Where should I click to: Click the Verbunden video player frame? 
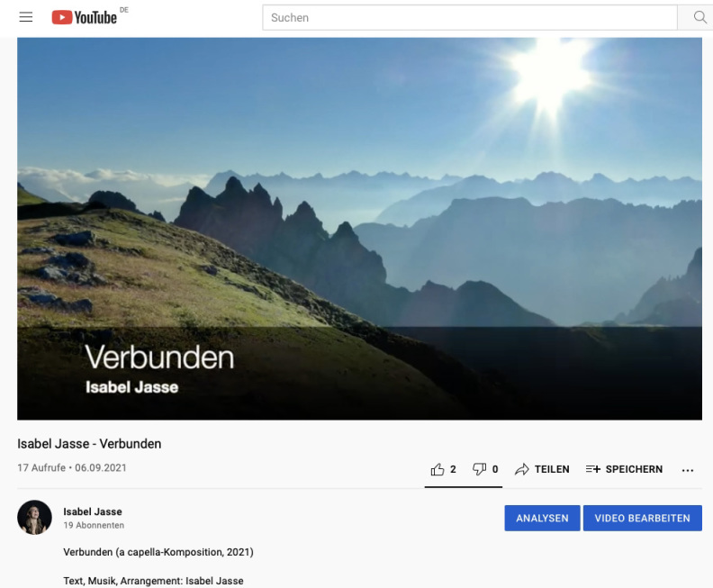point(359,228)
